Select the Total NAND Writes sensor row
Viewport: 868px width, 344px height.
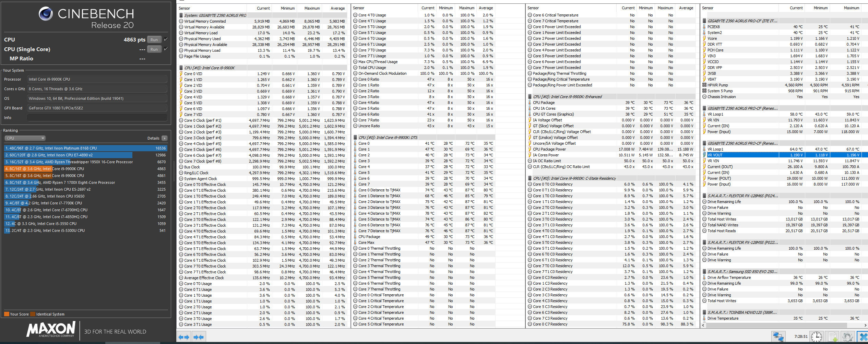point(785,225)
